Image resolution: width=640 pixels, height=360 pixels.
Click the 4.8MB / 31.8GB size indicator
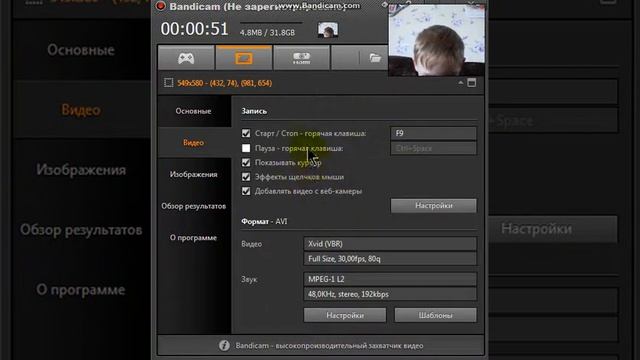pyautogui.click(x=267, y=33)
